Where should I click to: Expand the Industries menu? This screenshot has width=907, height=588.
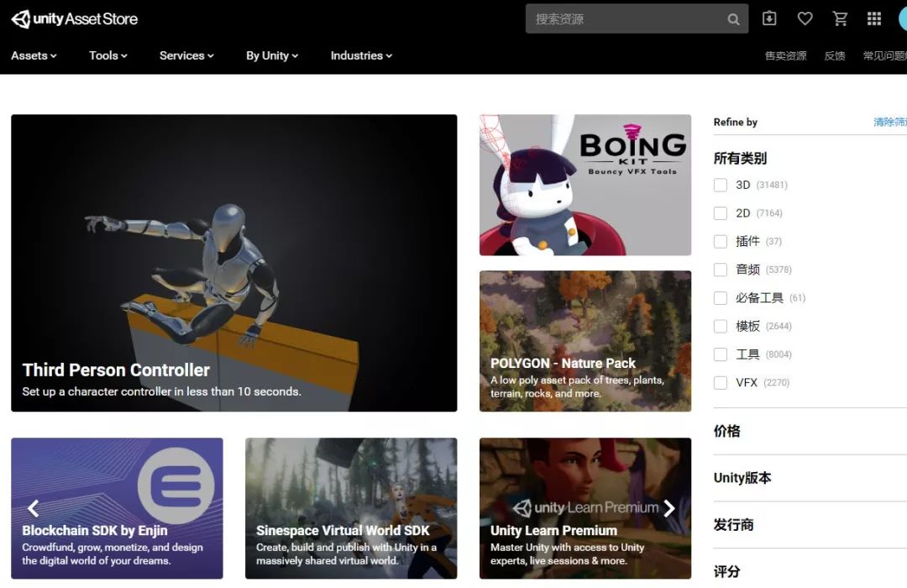[361, 55]
